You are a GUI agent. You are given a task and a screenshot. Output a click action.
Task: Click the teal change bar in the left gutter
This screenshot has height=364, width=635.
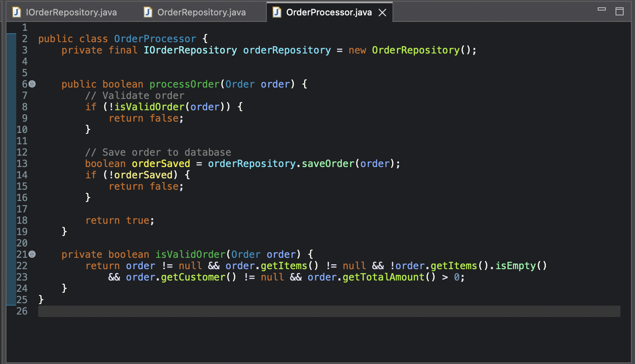coord(11,162)
